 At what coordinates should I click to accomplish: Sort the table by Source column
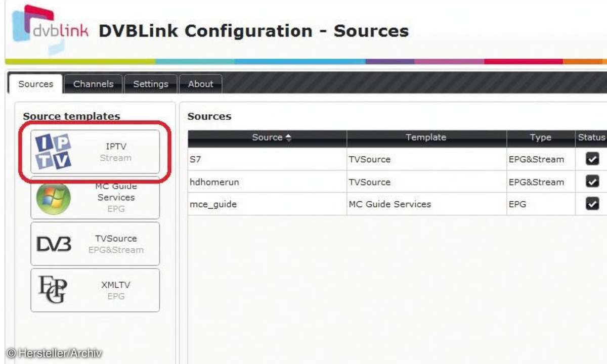click(x=267, y=138)
